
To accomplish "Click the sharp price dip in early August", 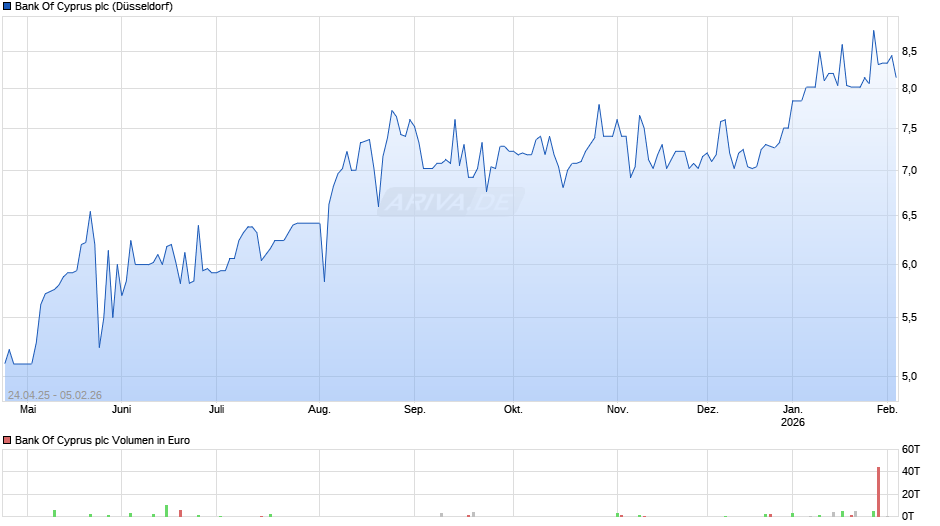I will [324, 281].
